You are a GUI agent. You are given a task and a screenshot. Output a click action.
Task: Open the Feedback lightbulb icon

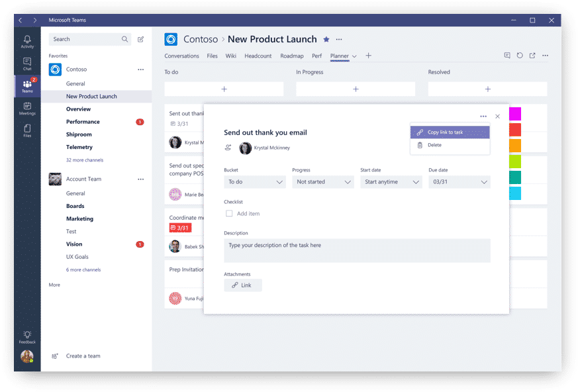(27, 337)
